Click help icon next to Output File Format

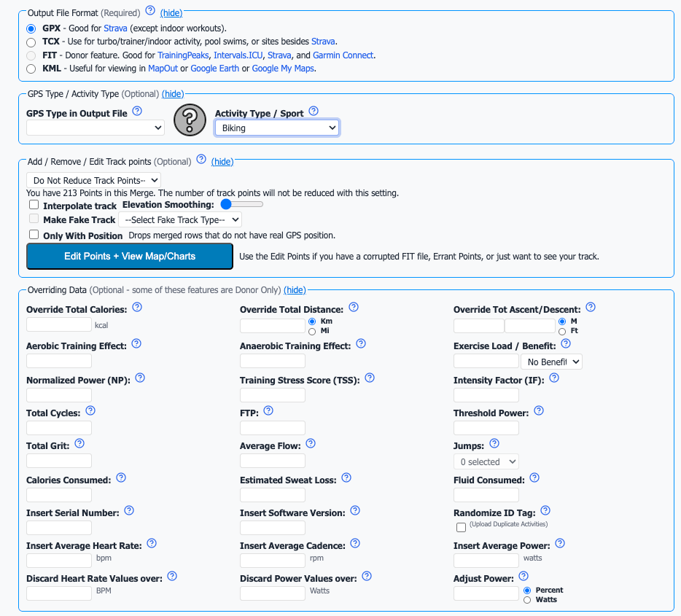[150, 10]
